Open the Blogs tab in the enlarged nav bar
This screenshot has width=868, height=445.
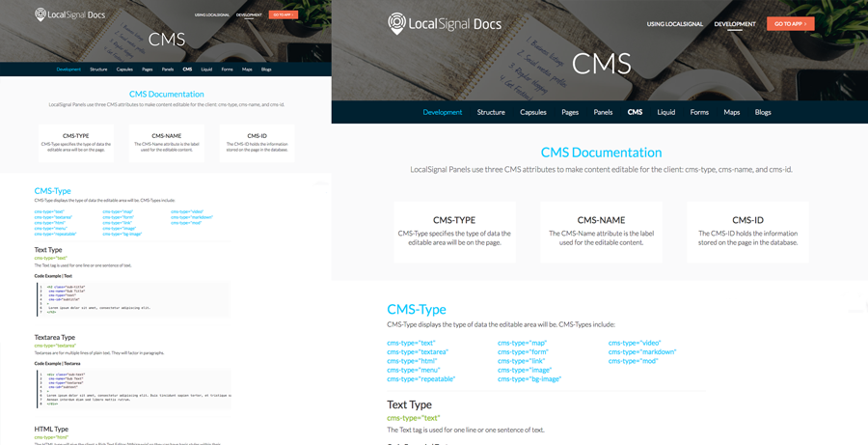pyautogui.click(x=763, y=112)
